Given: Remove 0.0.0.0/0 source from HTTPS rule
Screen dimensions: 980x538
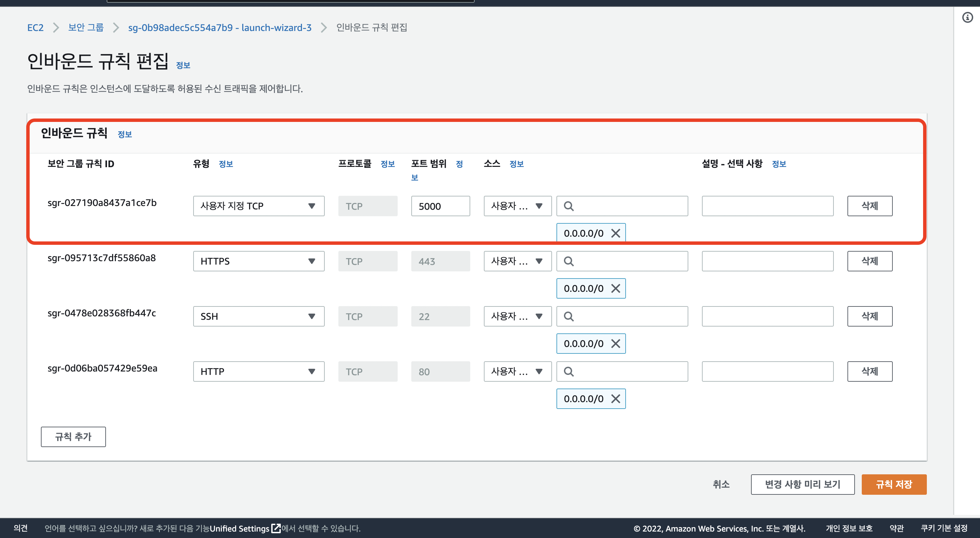Looking at the screenshot, I should (x=615, y=288).
